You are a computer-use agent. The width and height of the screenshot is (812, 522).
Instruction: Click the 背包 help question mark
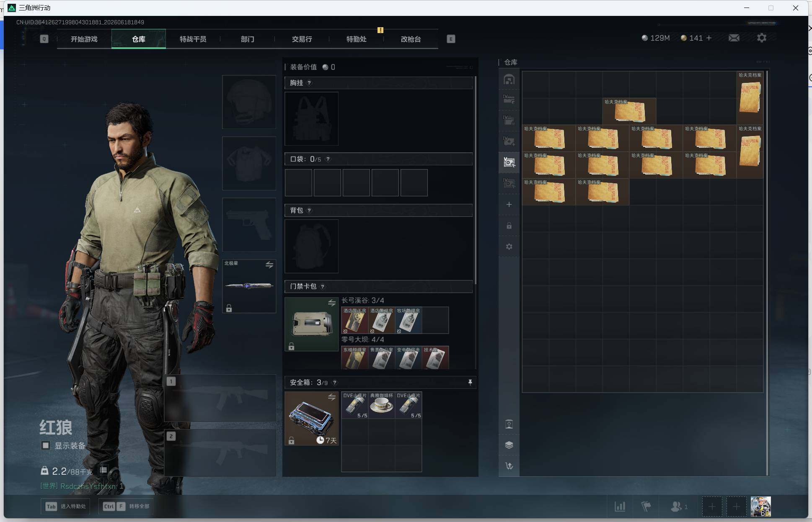coord(309,210)
